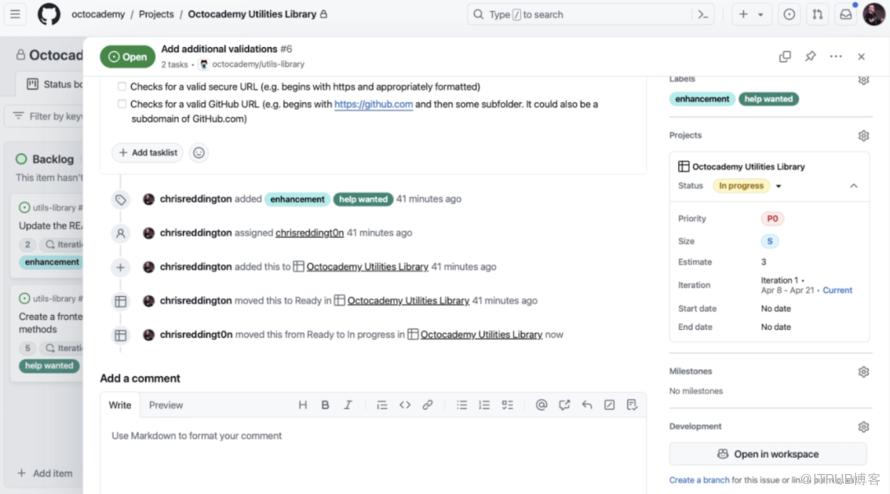
Task: Open the issues icon in header
Action: [789, 14]
